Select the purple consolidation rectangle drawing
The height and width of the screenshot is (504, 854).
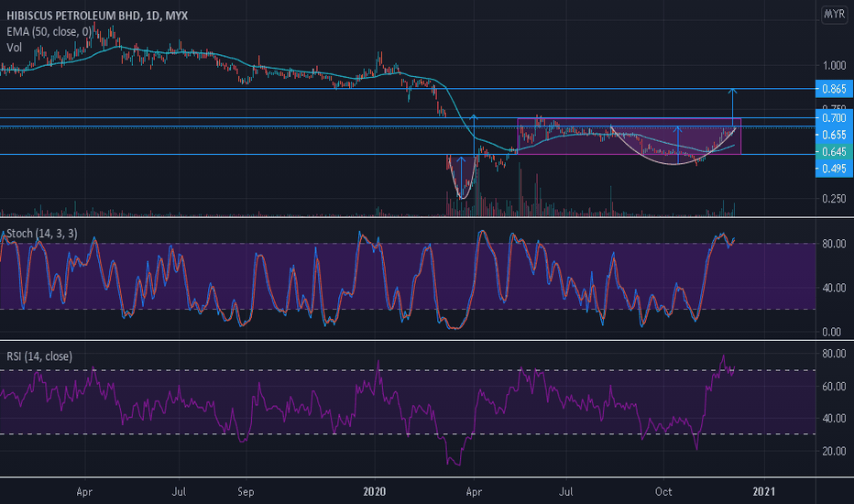[x=630, y=137]
